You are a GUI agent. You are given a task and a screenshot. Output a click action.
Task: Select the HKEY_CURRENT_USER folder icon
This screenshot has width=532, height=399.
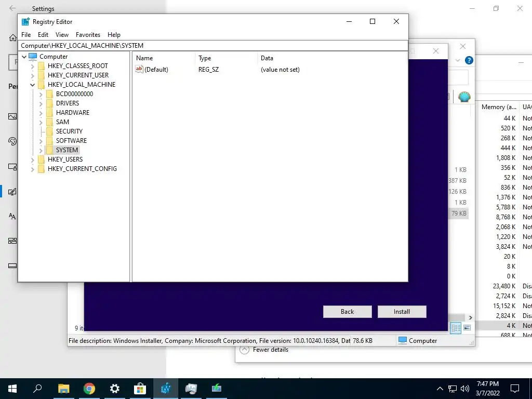[41, 75]
